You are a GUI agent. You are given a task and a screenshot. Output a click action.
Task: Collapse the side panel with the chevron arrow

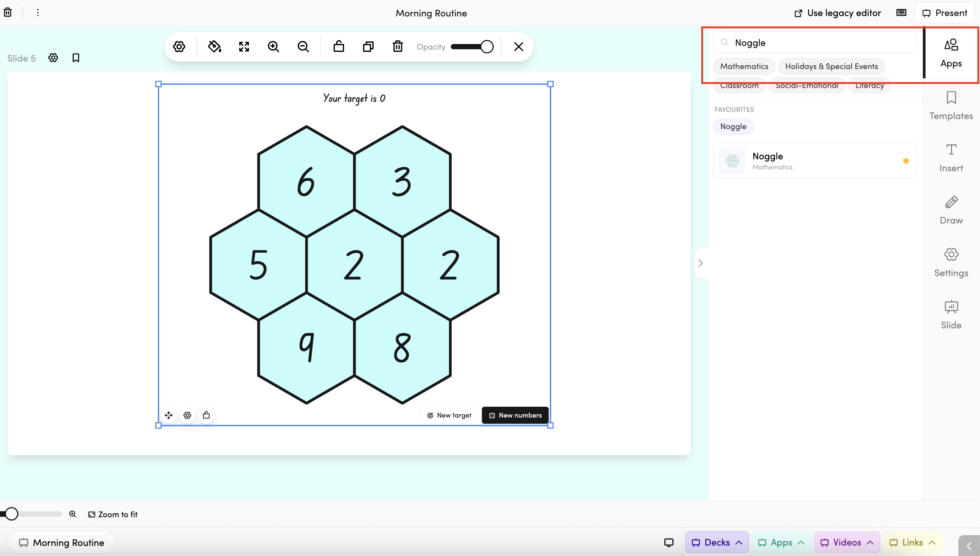coord(700,263)
